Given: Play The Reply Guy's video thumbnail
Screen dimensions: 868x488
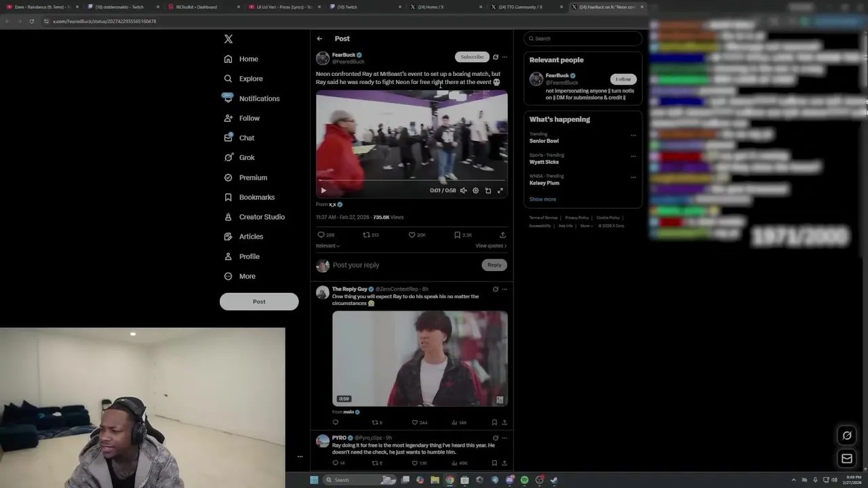Looking at the screenshot, I should tap(420, 359).
